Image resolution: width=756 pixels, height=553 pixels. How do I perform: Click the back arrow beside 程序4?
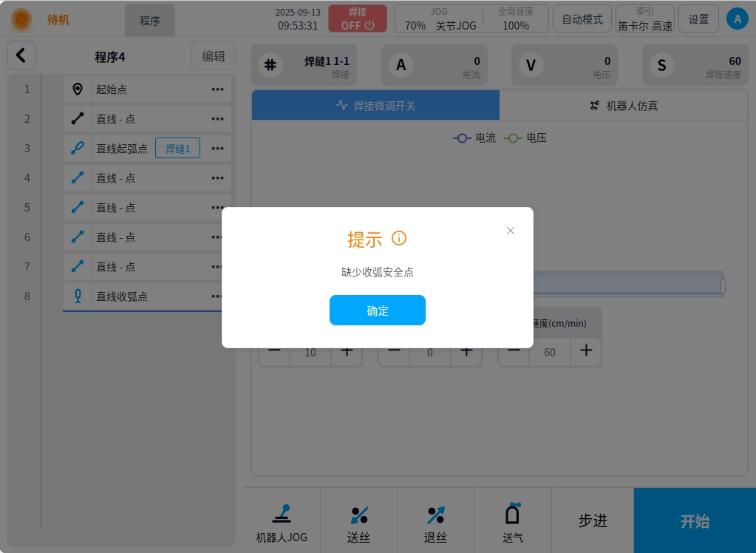(21, 55)
